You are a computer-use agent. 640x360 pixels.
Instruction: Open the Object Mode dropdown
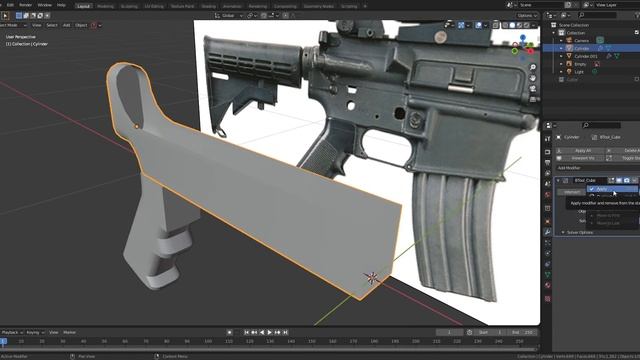point(13,25)
